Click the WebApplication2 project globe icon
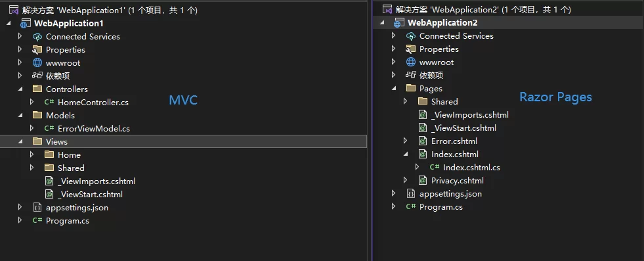Screen dimensions: 644x261 click(x=398, y=22)
